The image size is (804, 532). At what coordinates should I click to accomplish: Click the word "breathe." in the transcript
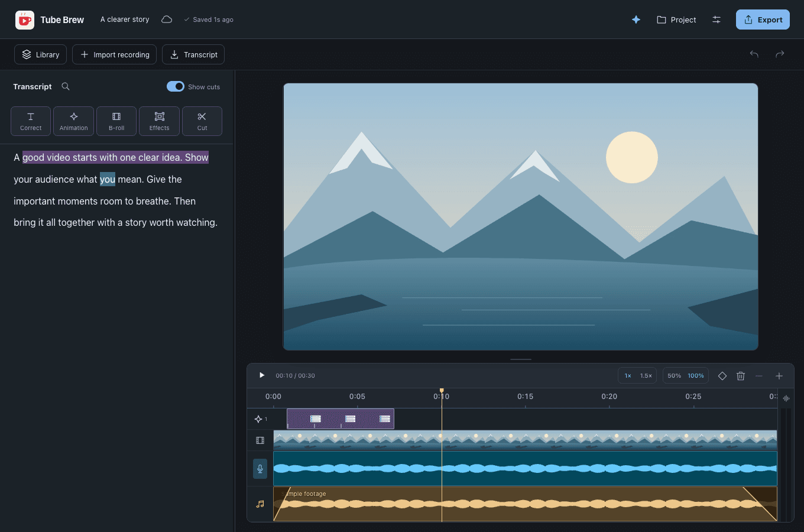point(154,201)
